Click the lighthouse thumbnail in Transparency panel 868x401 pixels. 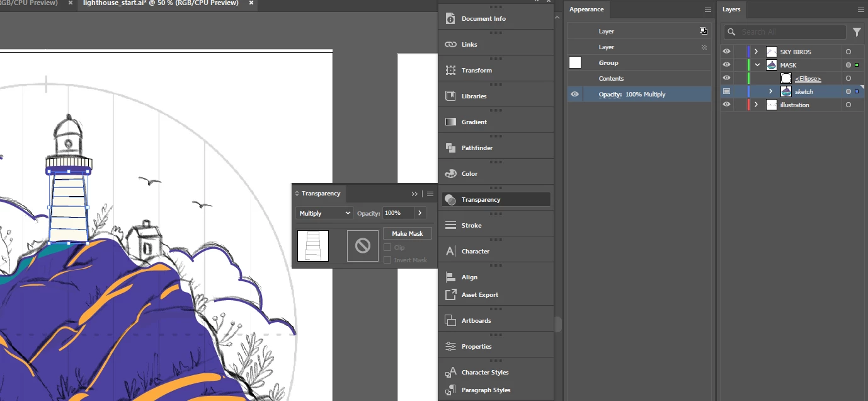point(313,246)
